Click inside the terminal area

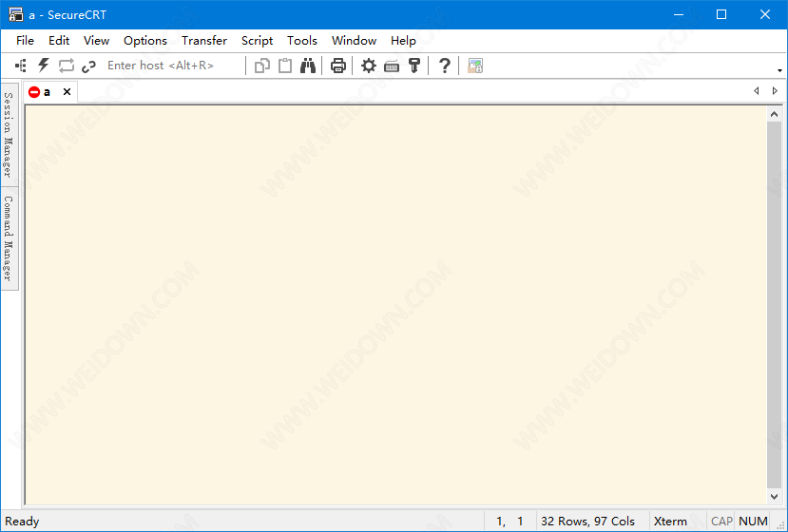click(x=396, y=304)
